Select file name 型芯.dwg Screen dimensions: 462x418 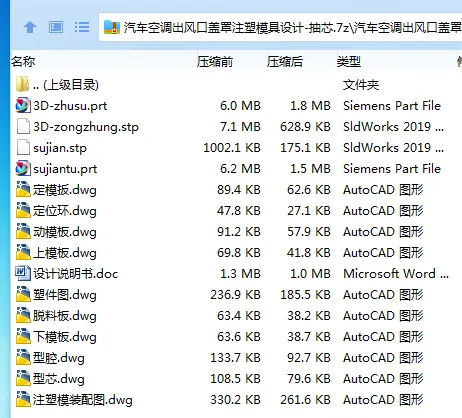tap(59, 379)
